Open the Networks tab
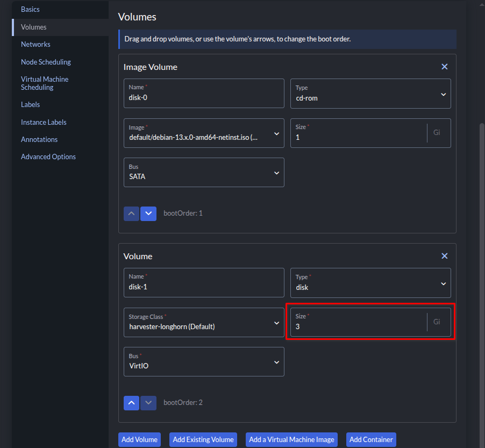485x448 pixels. coord(35,44)
